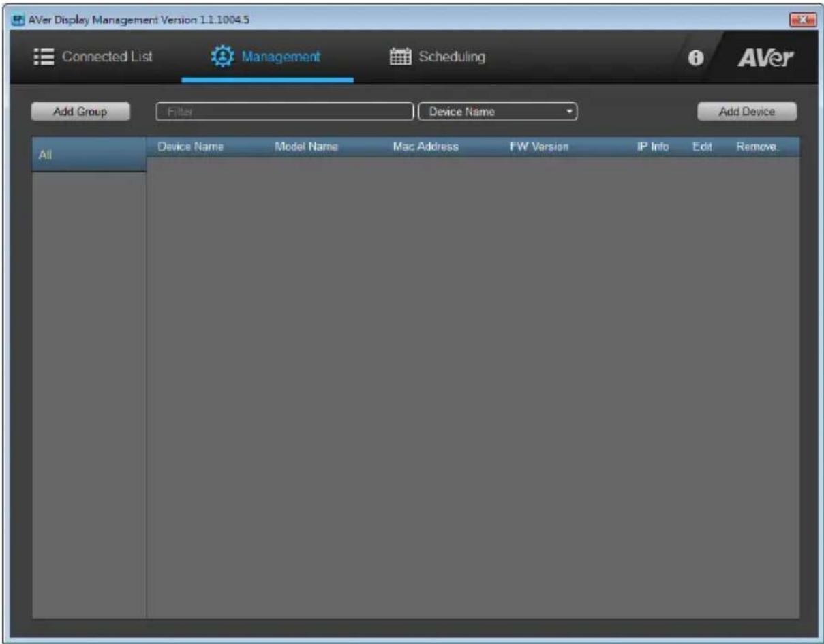This screenshot has width=824, height=644.
Task: Open the Connected List tab
Action: (93, 57)
